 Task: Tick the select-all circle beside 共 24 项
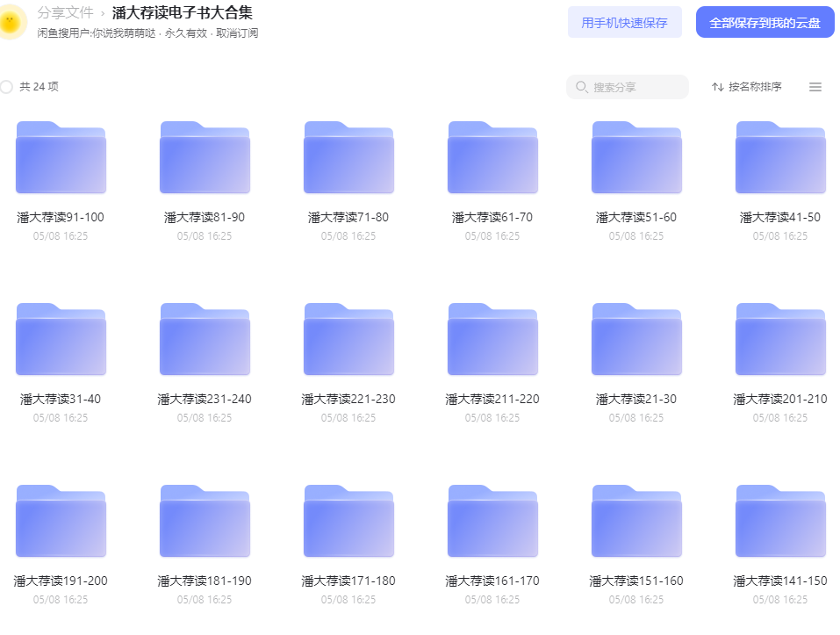tap(6, 87)
